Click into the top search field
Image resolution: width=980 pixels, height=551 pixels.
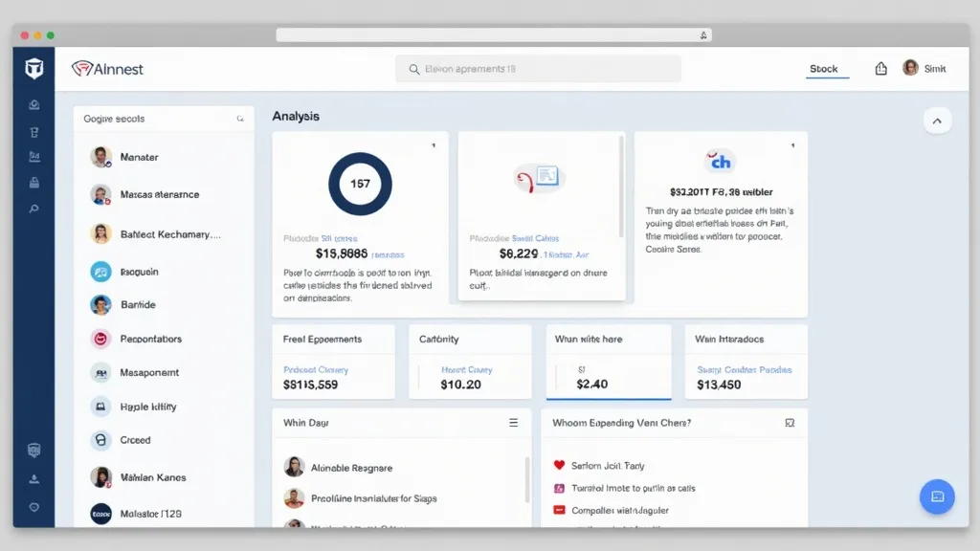538,69
